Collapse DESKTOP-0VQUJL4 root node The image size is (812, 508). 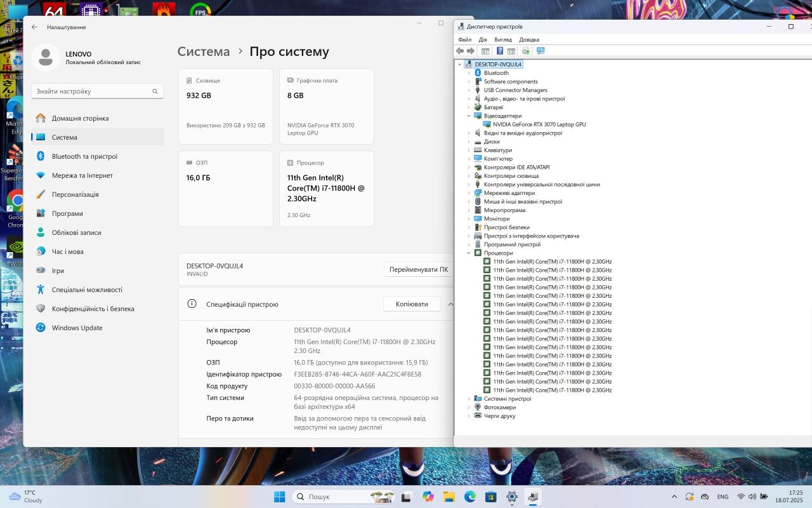click(460, 64)
